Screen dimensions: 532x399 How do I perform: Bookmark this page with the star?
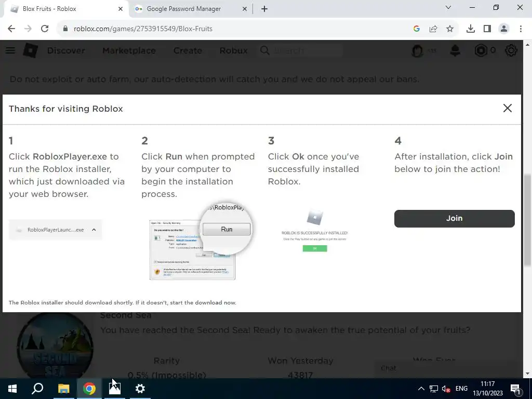pyautogui.click(x=450, y=29)
